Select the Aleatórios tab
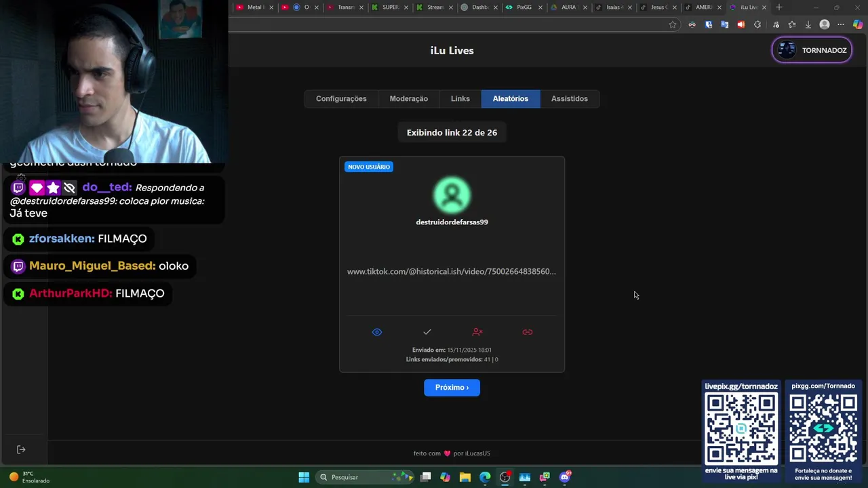The width and height of the screenshot is (868, 488). (x=511, y=99)
